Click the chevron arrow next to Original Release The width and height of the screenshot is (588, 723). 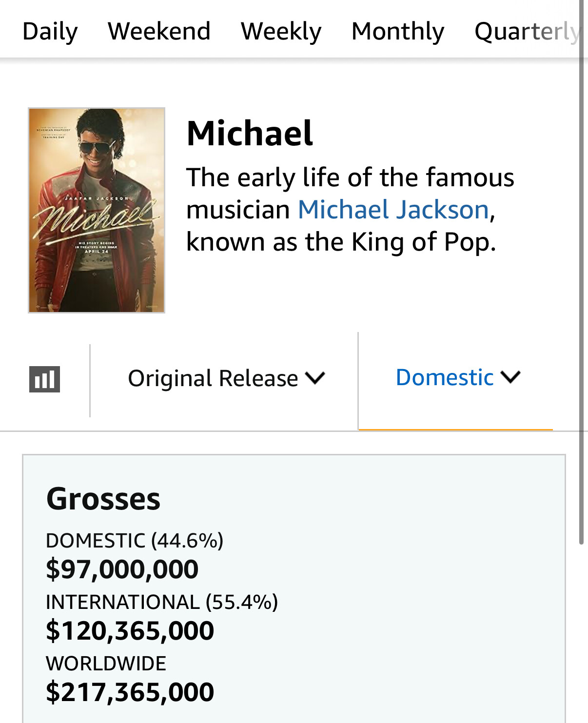tap(315, 378)
